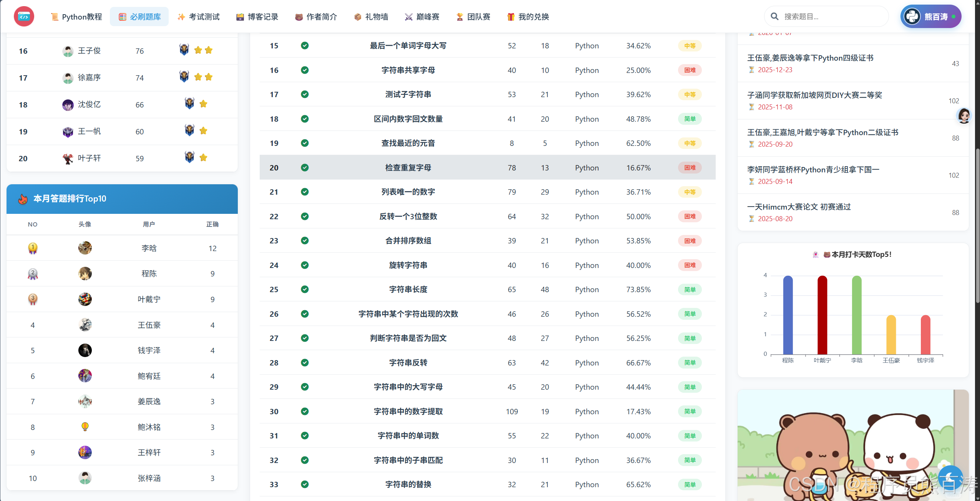Click the 搜索题目 search input field
This screenshot has width=980, height=501.
pos(830,17)
